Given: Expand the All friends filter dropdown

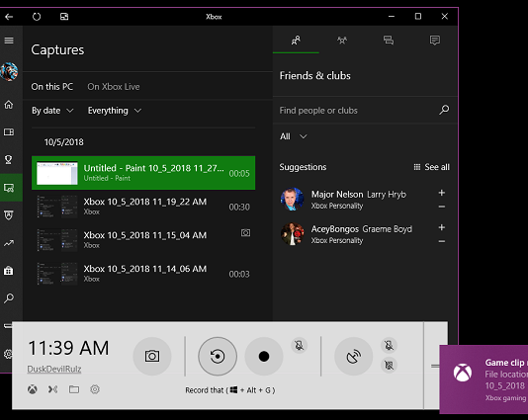Looking at the screenshot, I should click(294, 136).
